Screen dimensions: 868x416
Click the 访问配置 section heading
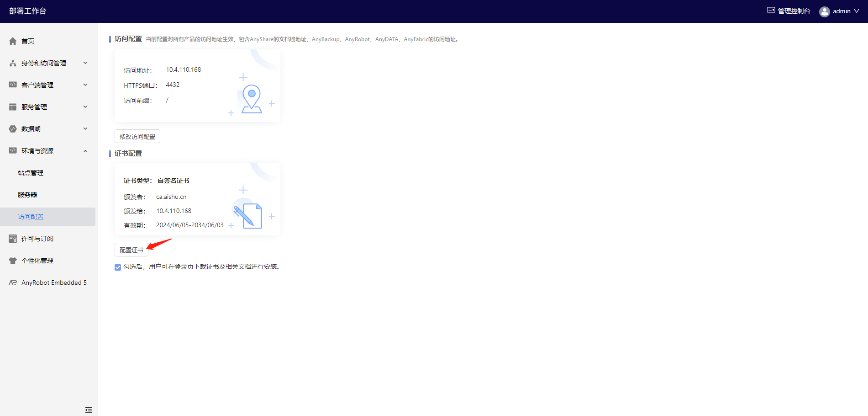pyautogui.click(x=128, y=39)
